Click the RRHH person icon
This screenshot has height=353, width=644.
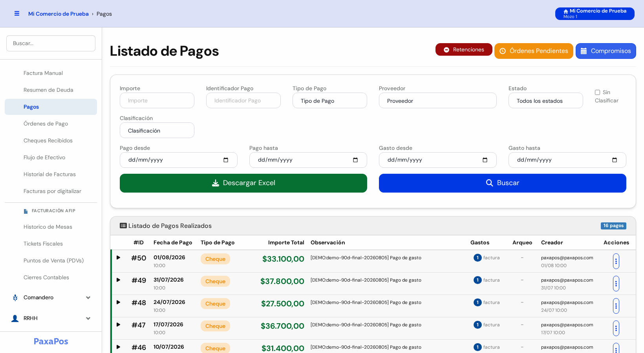point(15,318)
